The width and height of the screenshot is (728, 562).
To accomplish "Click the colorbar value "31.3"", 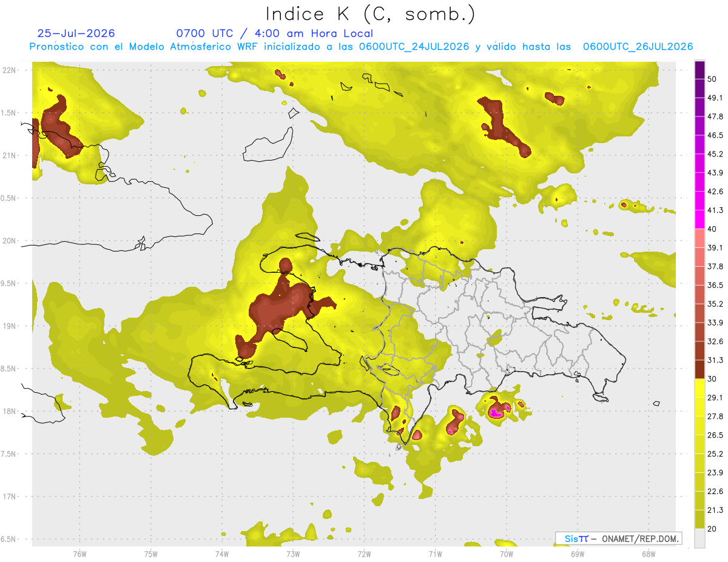I will tap(715, 360).
